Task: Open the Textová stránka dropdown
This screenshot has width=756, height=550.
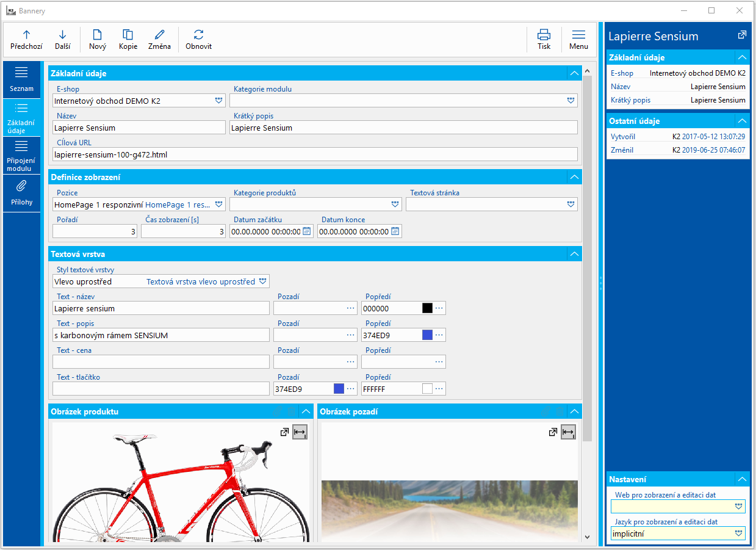Action: [x=571, y=204]
